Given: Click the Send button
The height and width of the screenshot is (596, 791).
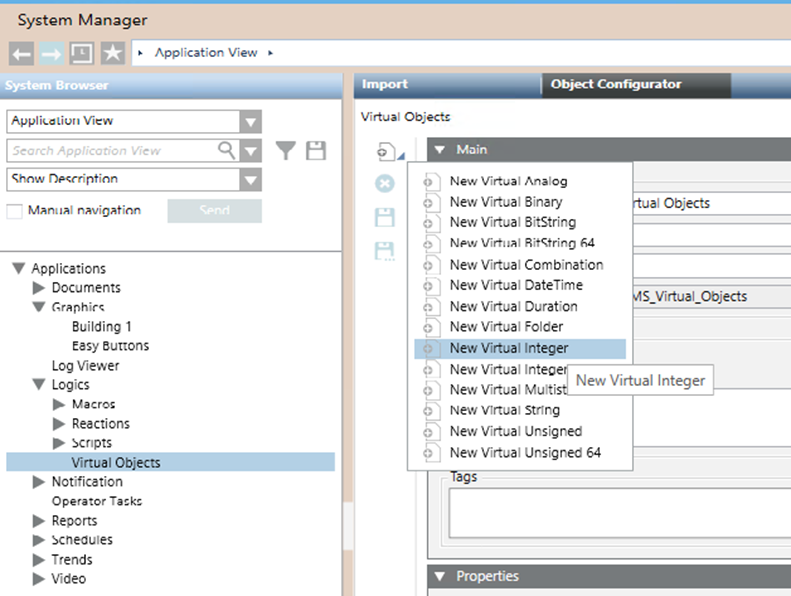Looking at the screenshot, I should [214, 211].
